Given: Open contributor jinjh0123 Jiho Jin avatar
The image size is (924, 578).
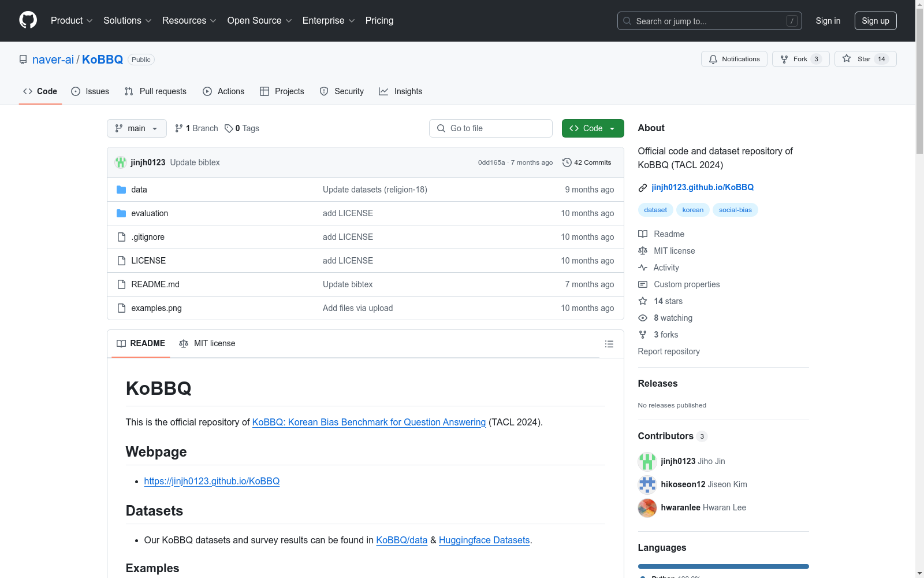Looking at the screenshot, I should click(647, 461).
